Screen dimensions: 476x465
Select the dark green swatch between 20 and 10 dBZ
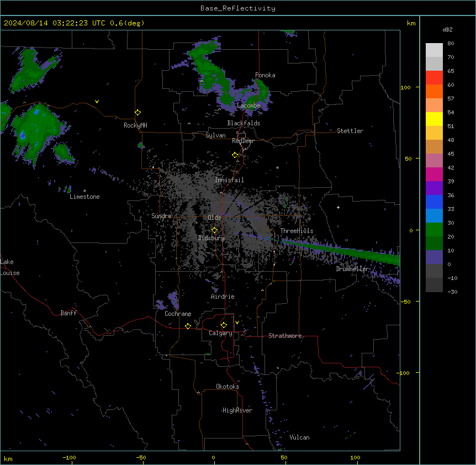(x=434, y=244)
